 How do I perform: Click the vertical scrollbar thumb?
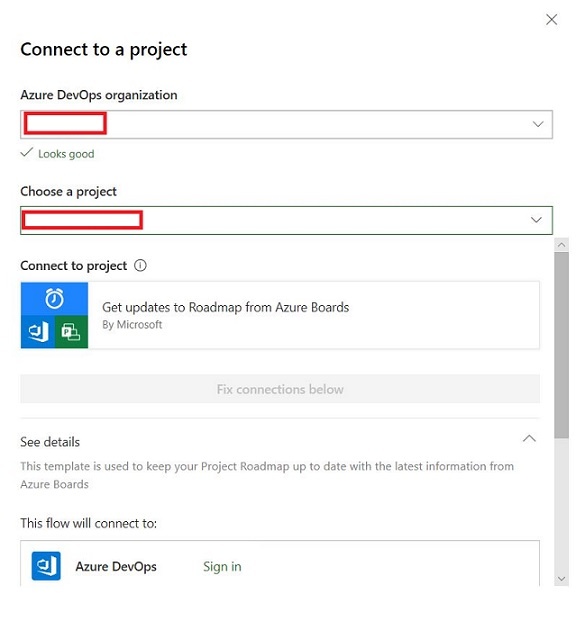coord(561,345)
